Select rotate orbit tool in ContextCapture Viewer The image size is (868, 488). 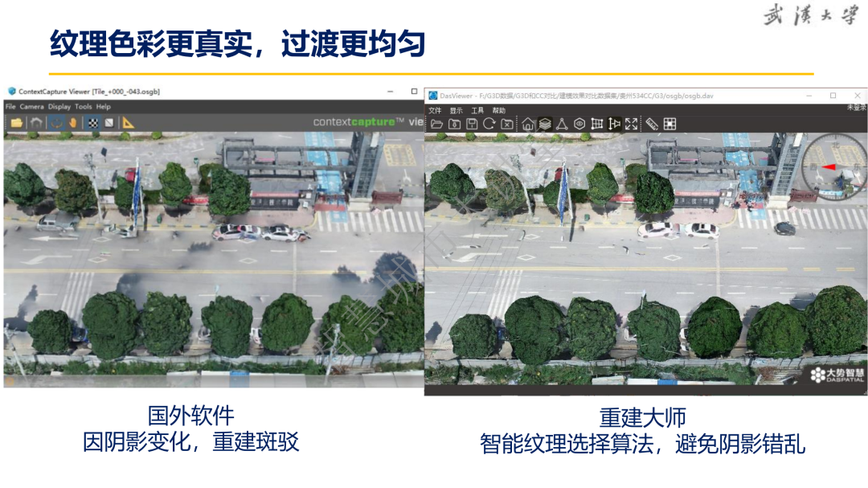tap(56, 122)
